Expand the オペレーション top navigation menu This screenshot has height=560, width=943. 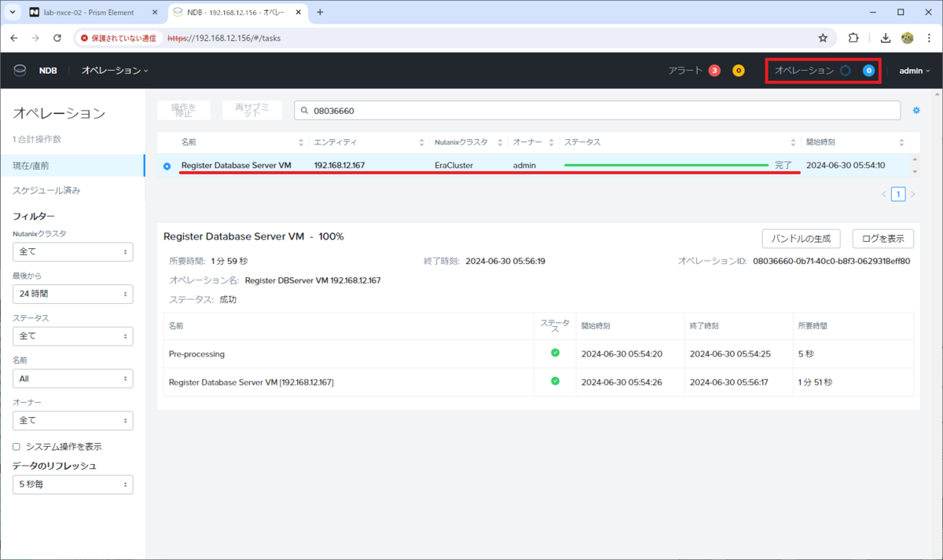coord(115,71)
